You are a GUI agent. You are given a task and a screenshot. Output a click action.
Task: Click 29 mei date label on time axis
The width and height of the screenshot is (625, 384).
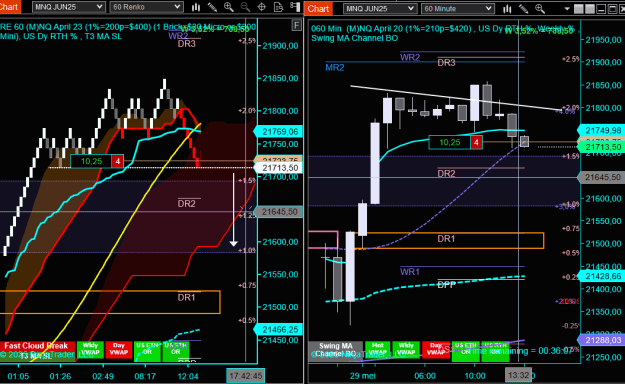[x=363, y=376]
